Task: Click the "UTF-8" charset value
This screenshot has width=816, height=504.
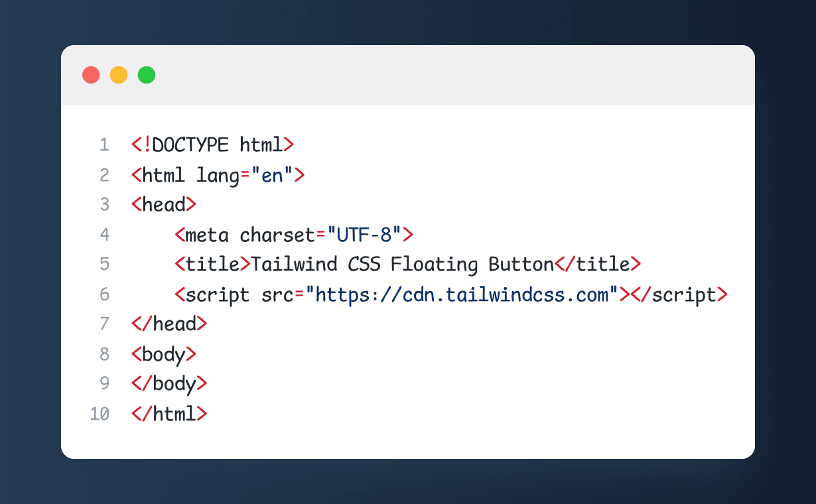Action: click(x=364, y=235)
